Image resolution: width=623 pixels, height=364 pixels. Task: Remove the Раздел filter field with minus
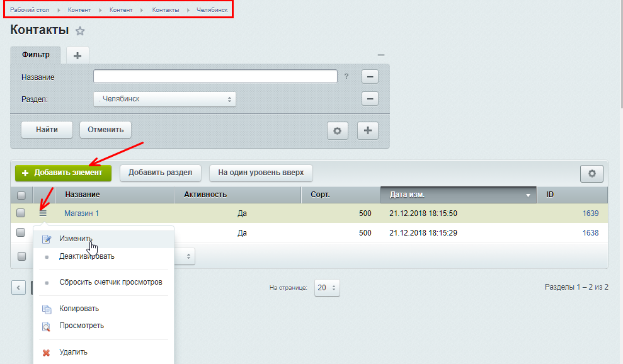tap(369, 99)
